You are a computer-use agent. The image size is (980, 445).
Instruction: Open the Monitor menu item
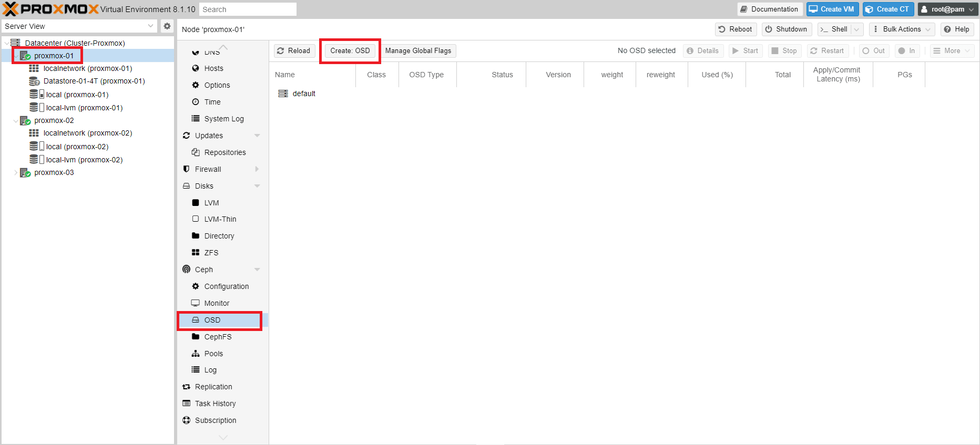[x=223, y=303]
